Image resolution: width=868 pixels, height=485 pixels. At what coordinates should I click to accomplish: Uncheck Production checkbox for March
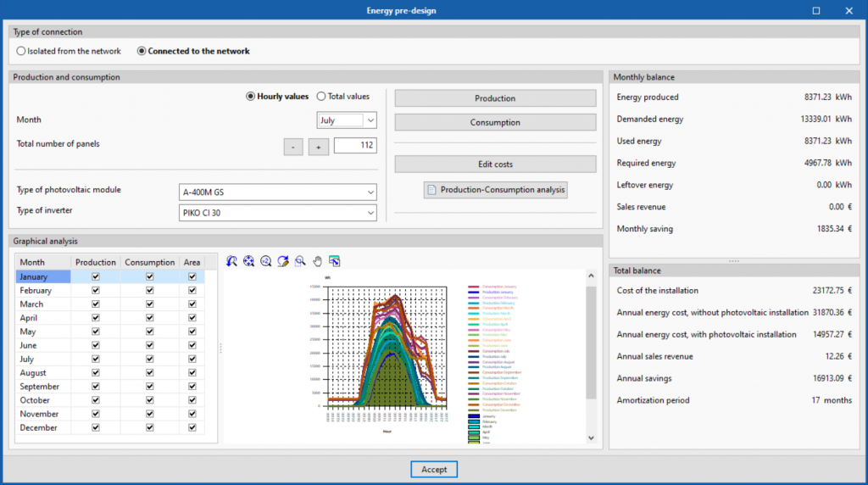tap(96, 304)
